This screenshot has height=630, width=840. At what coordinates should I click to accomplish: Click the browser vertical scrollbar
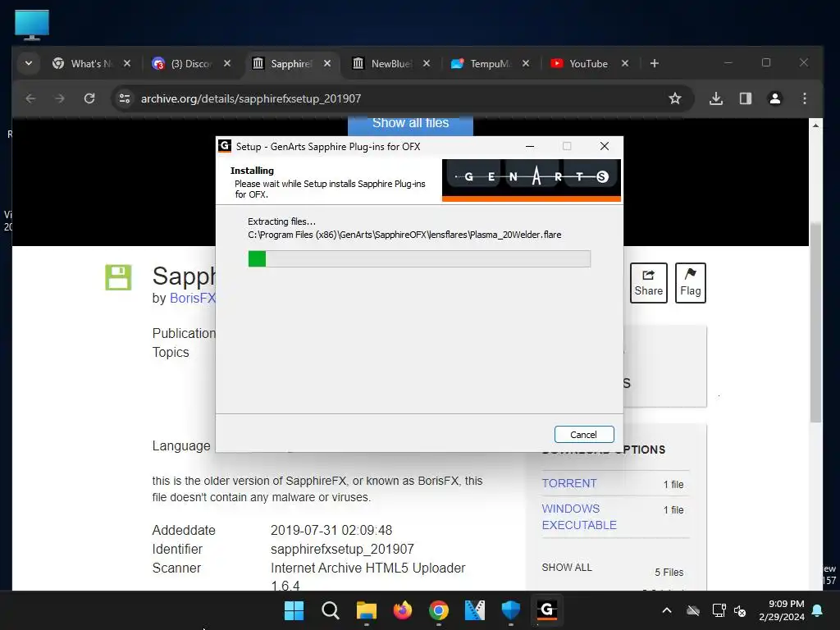click(815, 322)
